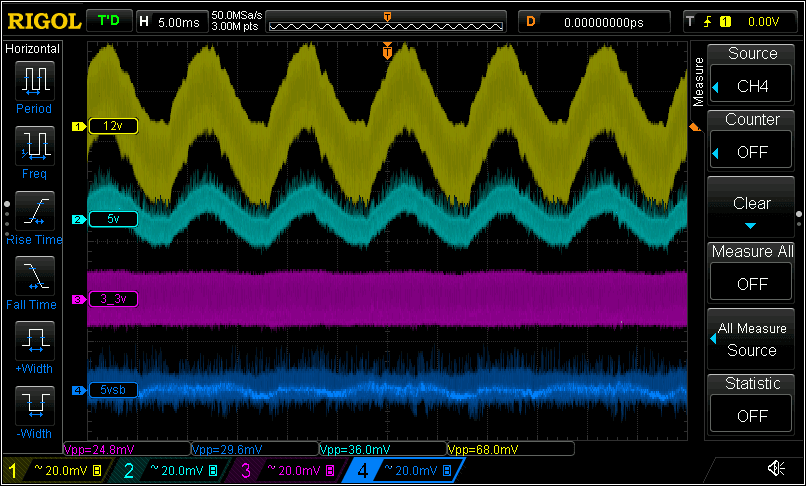
Task: Select the Freq measurement icon
Action: pos(35,146)
